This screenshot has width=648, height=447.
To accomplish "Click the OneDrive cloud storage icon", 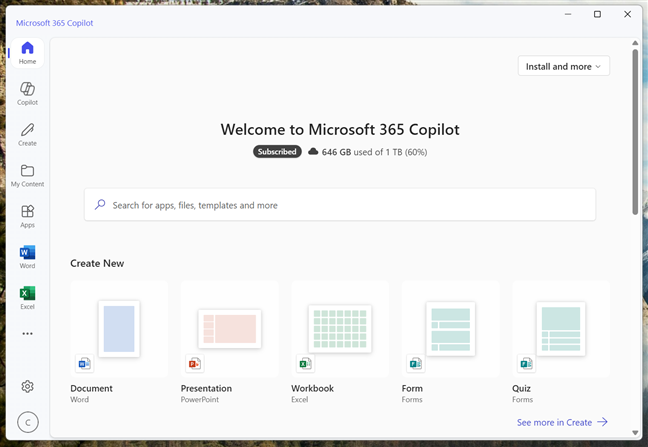I will [313, 152].
